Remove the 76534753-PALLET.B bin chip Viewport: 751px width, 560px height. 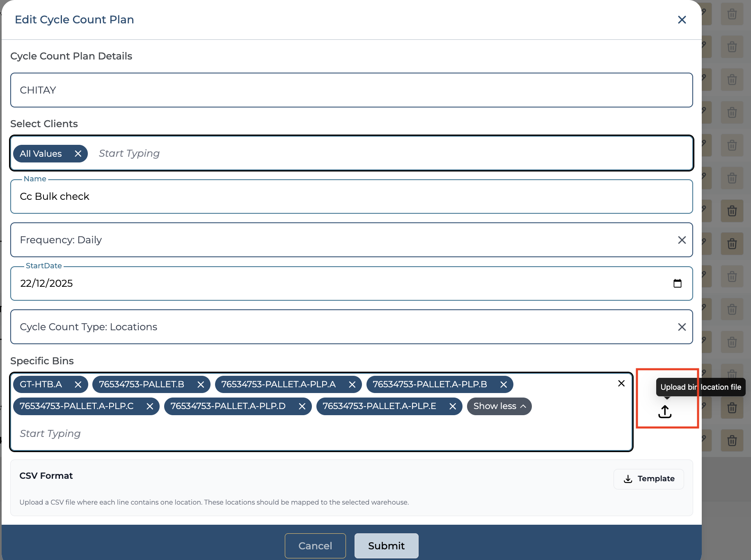201,384
